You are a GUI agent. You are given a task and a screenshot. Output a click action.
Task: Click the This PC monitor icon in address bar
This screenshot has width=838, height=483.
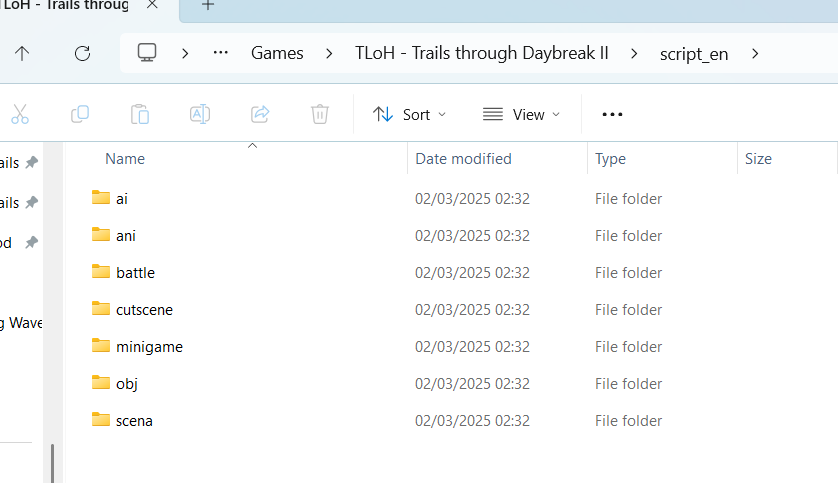point(146,53)
